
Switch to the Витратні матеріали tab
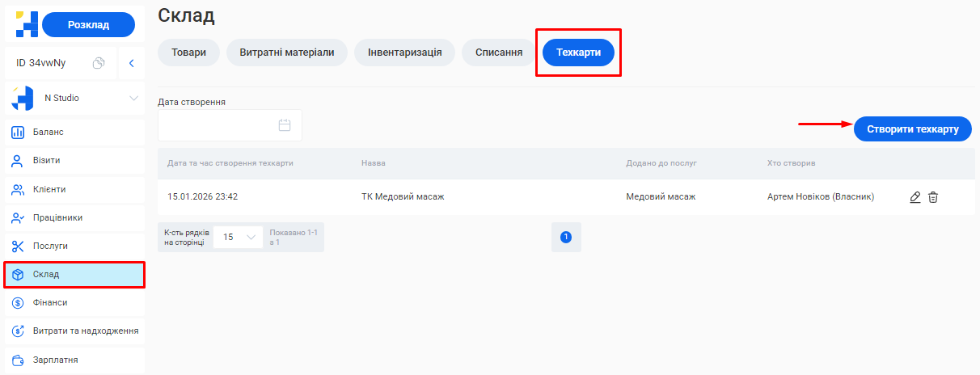tap(286, 53)
